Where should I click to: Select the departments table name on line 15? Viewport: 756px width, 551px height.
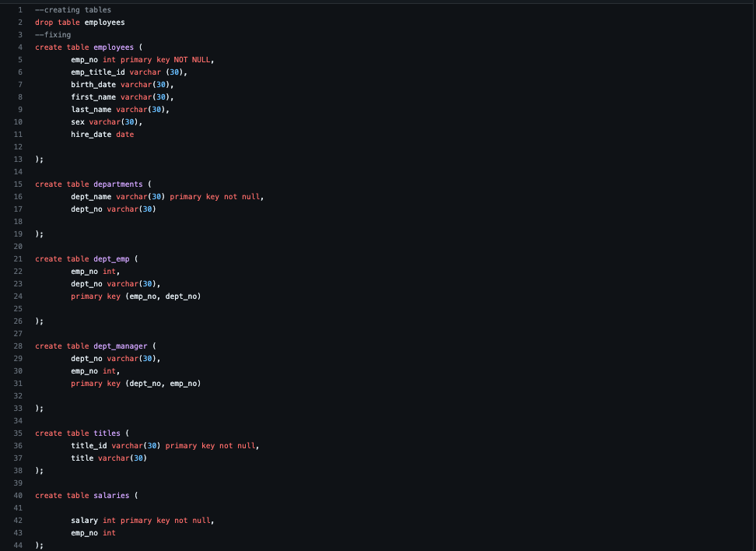pyautogui.click(x=117, y=184)
